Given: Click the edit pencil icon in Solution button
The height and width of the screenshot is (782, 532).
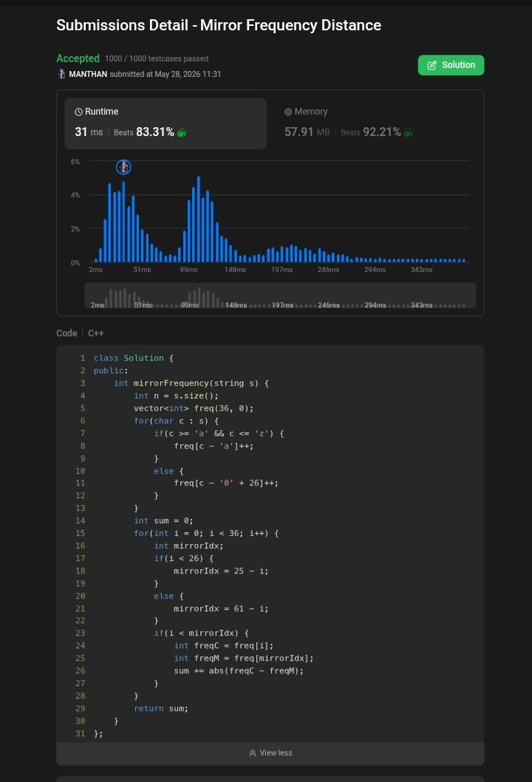Looking at the screenshot, I should (432, 65).
